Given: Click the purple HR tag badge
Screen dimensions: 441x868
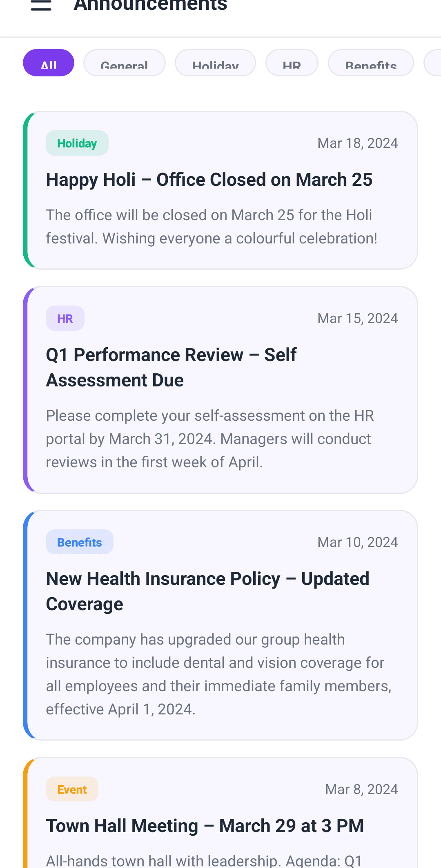Looking at the screenshot, I should pos(65,319).
